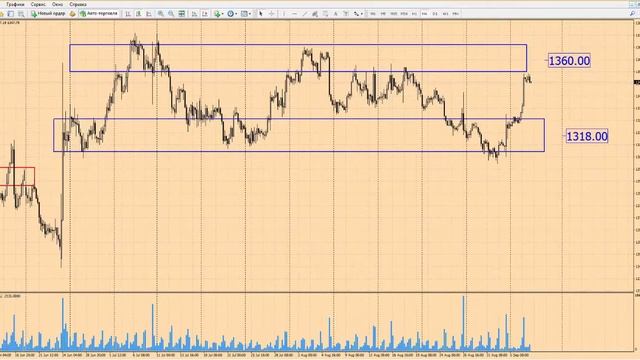Image resolution: width=640 pixels, height=360 pixels.
Task: Click the clock Periods icon
Action: point(231,14)
